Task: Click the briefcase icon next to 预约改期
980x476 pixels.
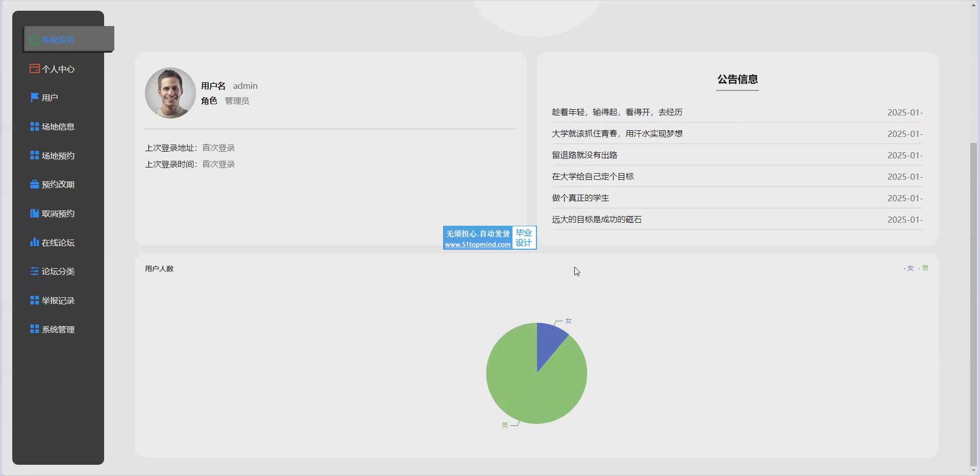Action: pyautogui.click(x=34, y=184)
